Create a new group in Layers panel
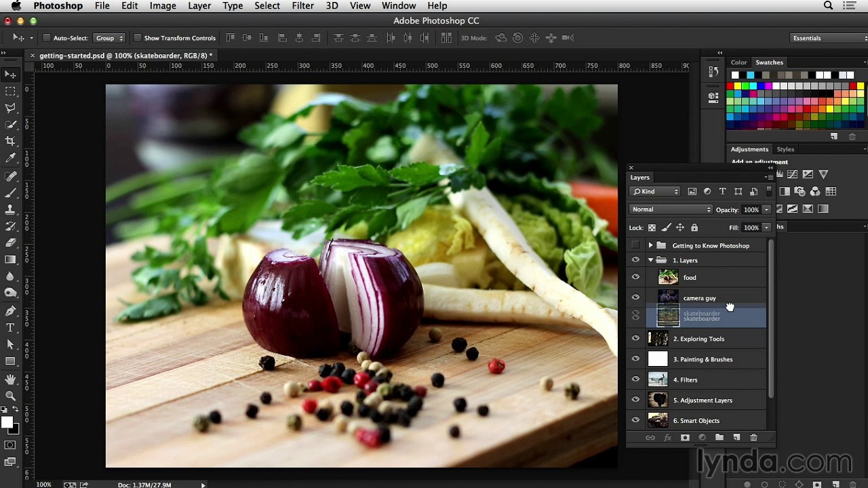The width and height of the screenshot is (868, 488). coord(719,438)
